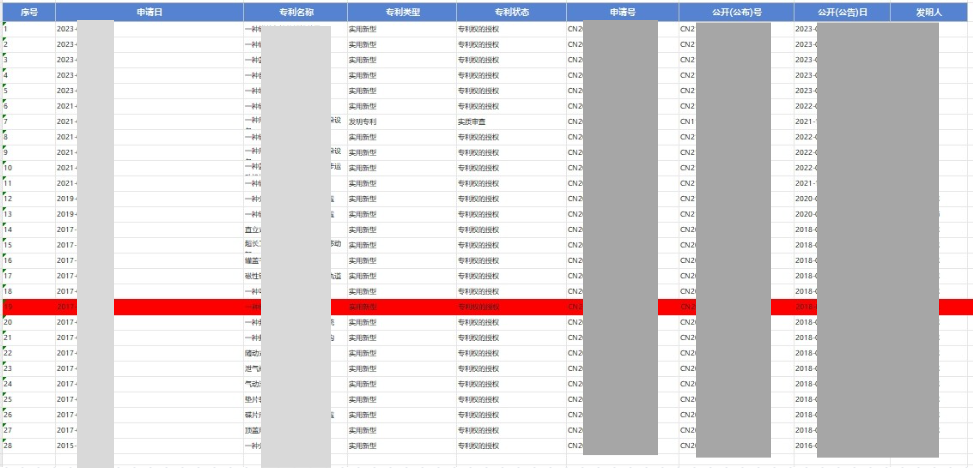Click the 专利类型 column header
Screen dimensions: 973x472
[x=402, y=12]
